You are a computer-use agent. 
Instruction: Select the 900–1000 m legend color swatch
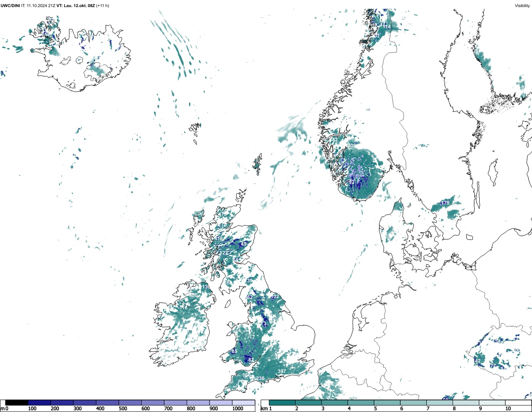pos(221,402)
